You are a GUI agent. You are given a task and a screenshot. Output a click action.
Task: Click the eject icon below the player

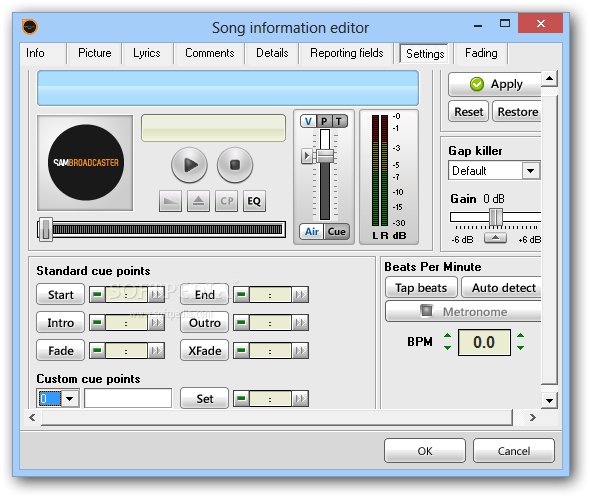pos(198,201)
